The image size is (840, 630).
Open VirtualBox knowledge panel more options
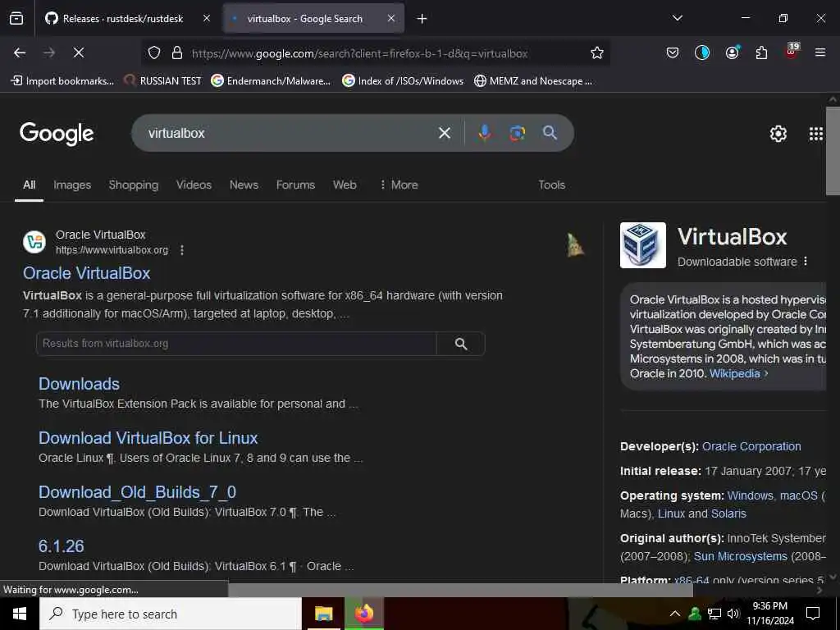click(x=806, y=262)
